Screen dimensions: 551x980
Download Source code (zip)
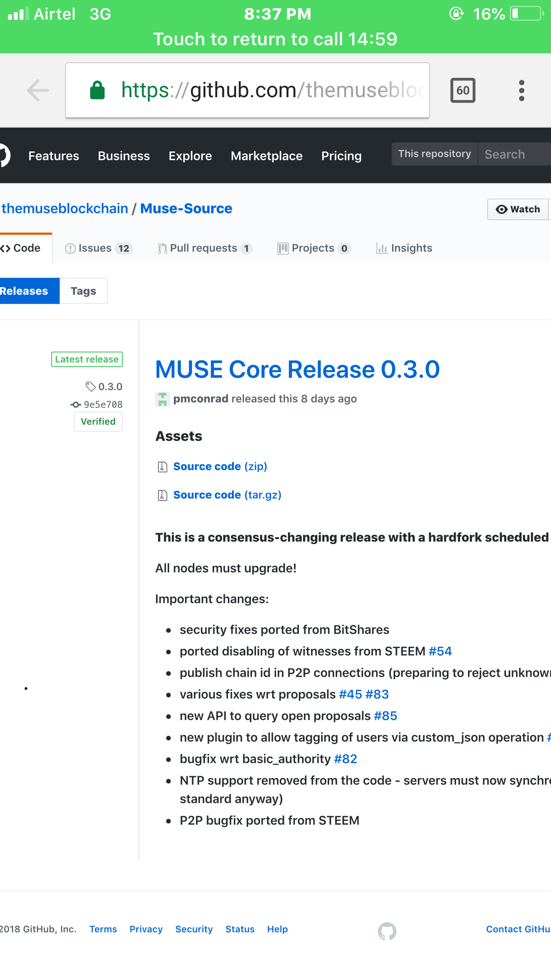[220, 466]
